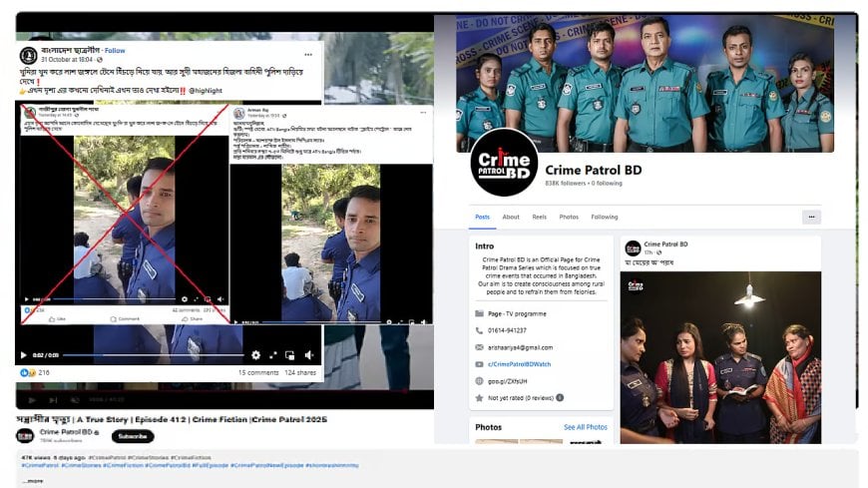
Task: Open settings gear on outer Facebook video player
Action: [x=255, y=355]
